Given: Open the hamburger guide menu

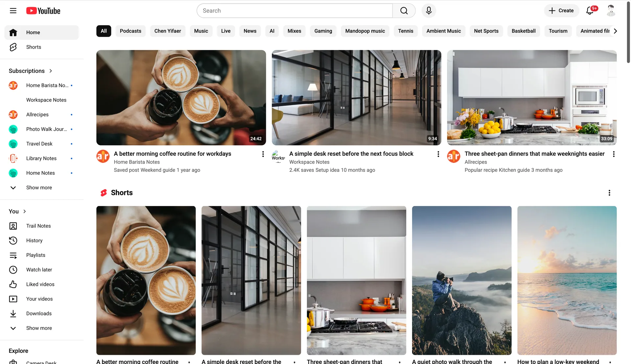Looking at the screenshot, I should (x=13, y=11).
